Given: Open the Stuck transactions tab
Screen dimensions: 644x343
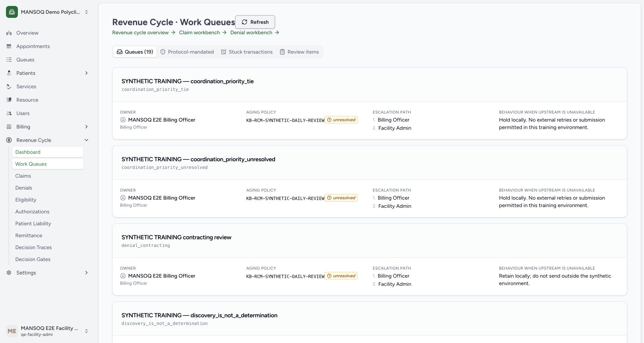Looking at the screenshot, I should point(247,52).
